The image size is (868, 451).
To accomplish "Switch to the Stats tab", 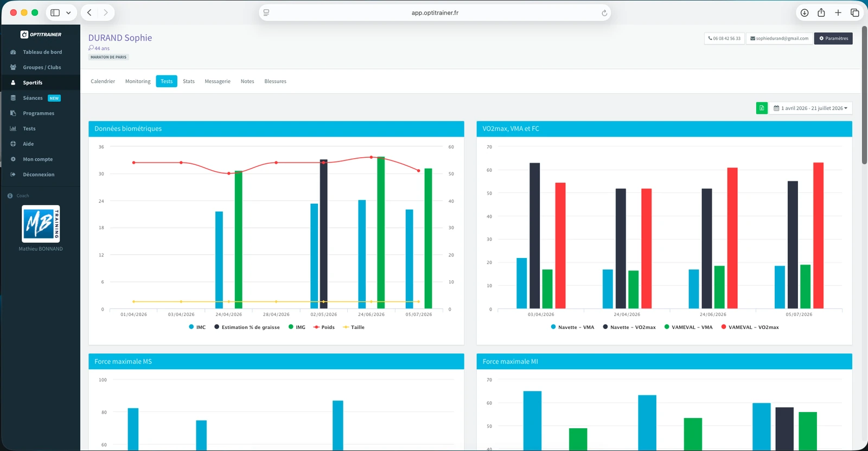I will (x=189, y=81).
